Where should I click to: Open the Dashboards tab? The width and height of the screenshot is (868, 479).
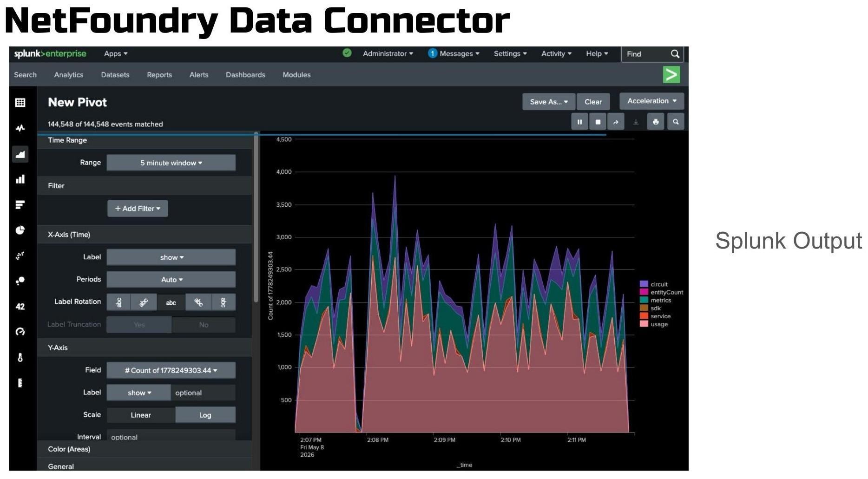pyautogui.click(x=245, y=75)
